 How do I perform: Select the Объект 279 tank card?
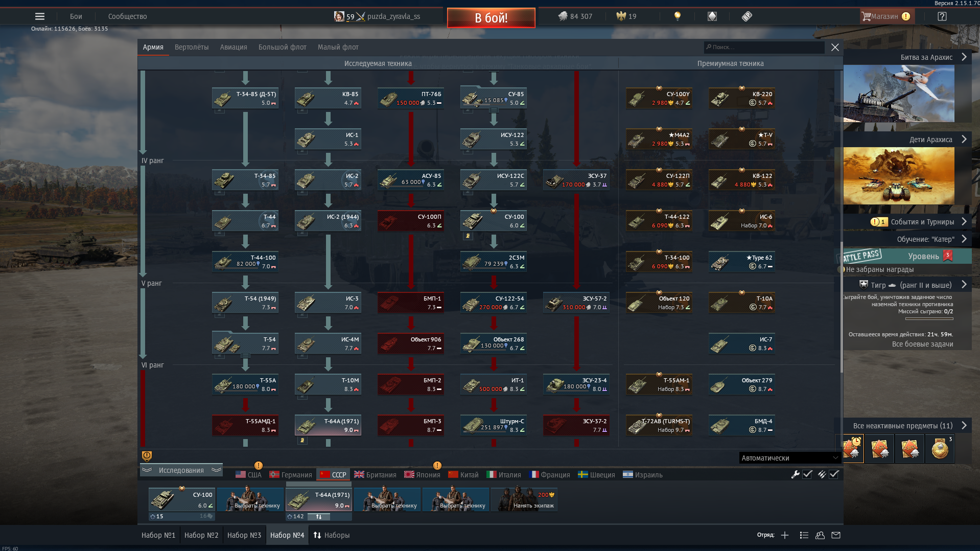tap(741, 384)
